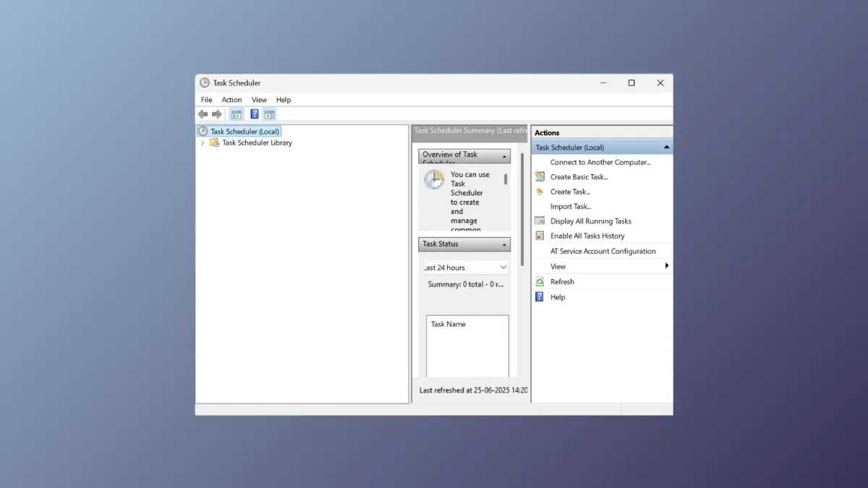Collapse the Task Status section
Image resolution: width=868 pixels, height=488 pixels.
coord(504,244)
